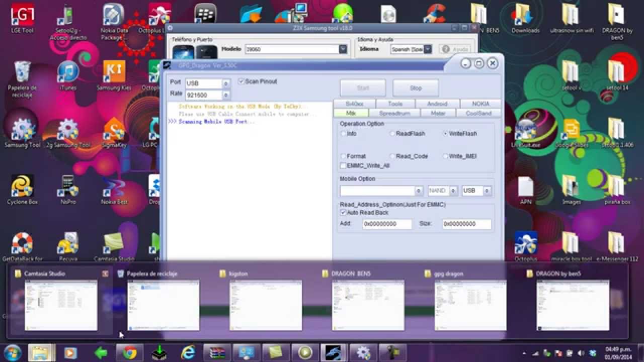Close the Camtasia Studio thumbnail preview
This screenshot has width=644, height=362.
pos(105,274)
